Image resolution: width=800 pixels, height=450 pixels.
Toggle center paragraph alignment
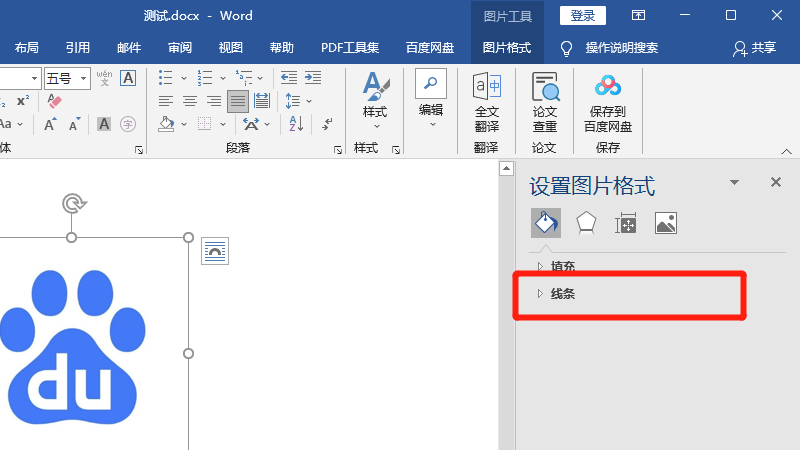point(190,101)
